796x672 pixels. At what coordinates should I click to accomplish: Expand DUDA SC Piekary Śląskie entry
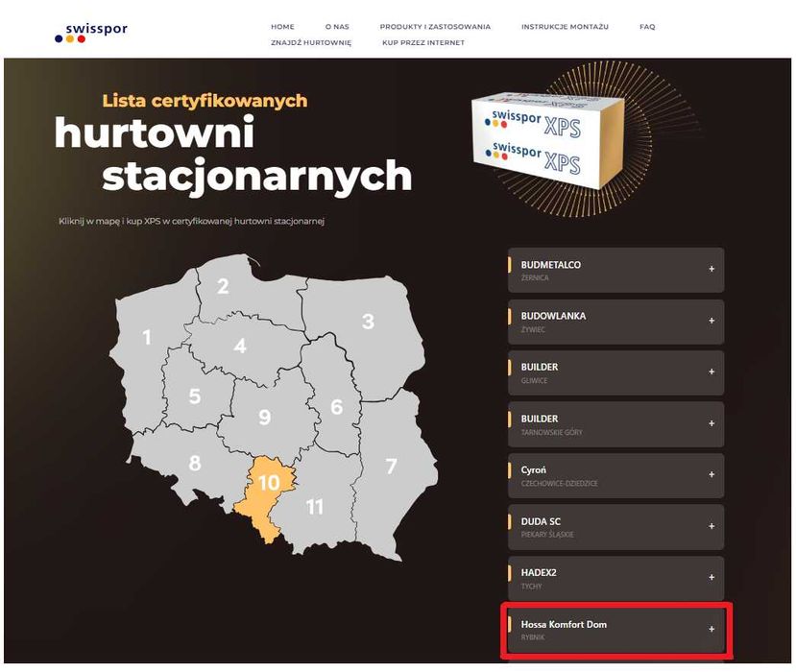615,527
